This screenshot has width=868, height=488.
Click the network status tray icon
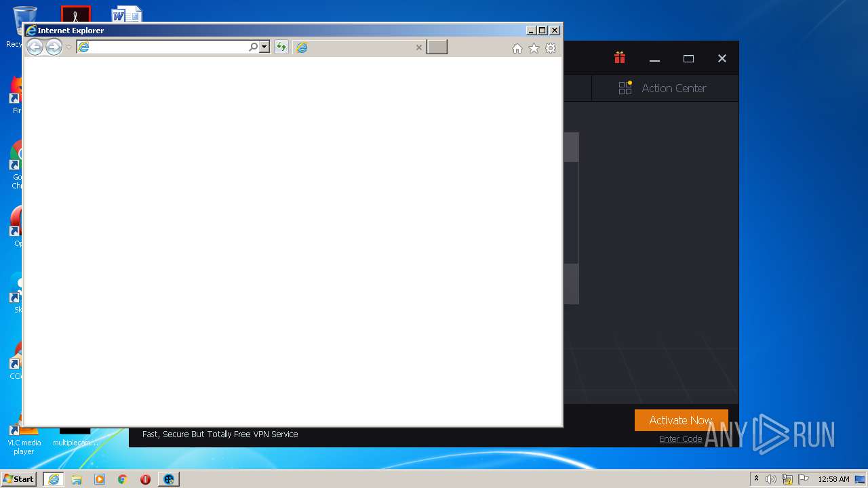[x=787, y=479]
